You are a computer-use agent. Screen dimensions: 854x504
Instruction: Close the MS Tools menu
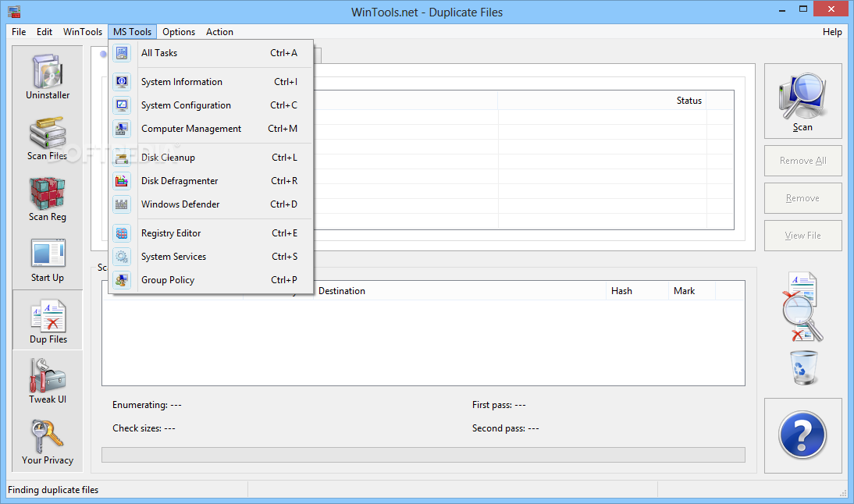pos(133,31)
